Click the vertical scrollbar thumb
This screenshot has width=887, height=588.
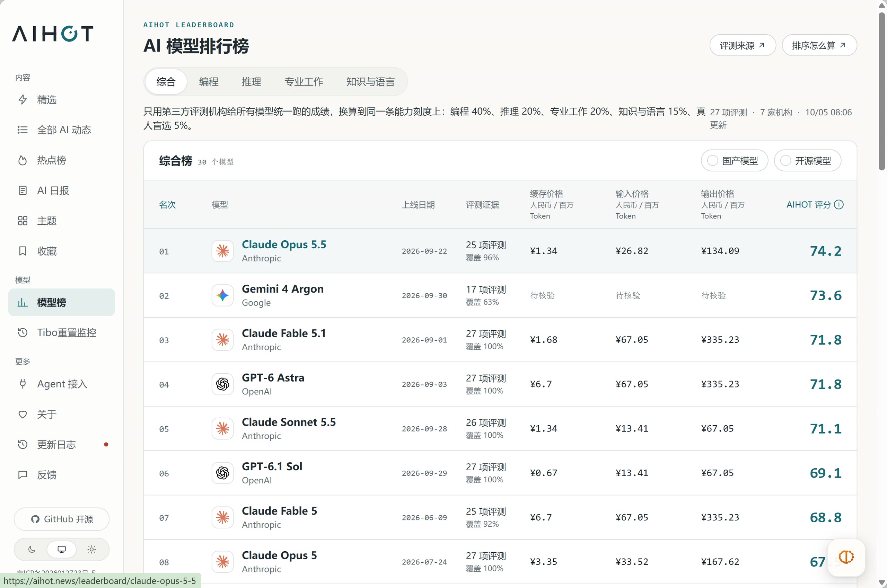click(x=882, y=91)
